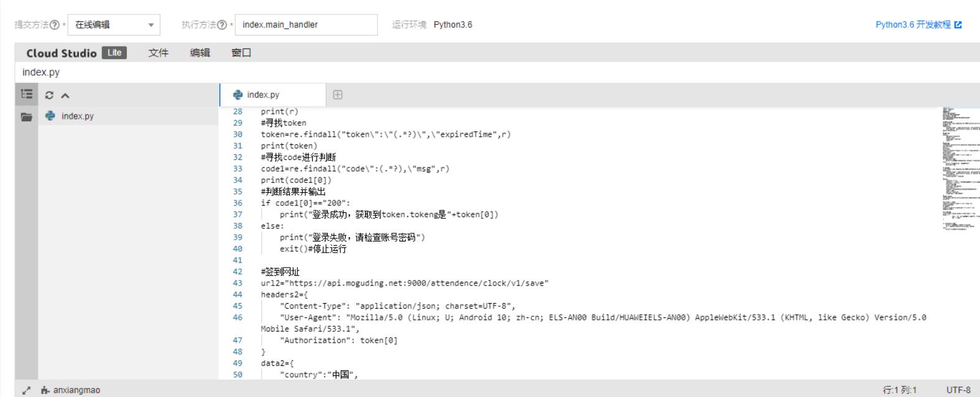Switch to the index.py editor tab

[272, 95]
